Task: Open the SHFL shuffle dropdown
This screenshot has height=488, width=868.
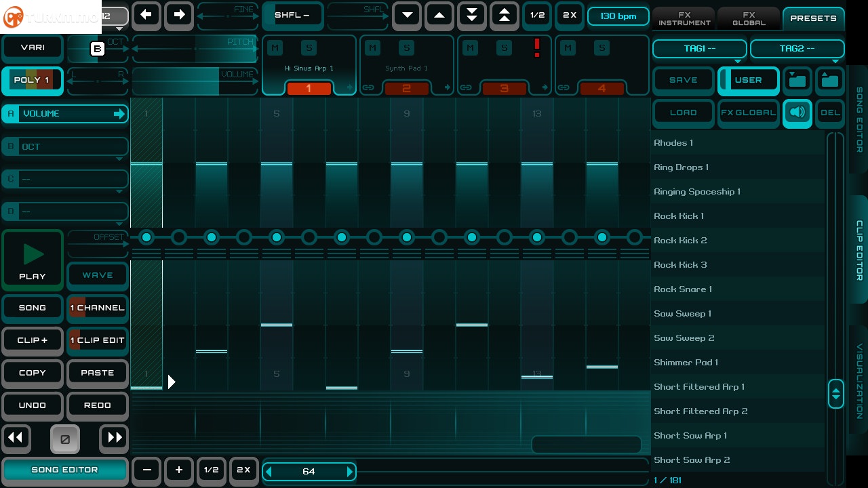Action: point(293,15)
